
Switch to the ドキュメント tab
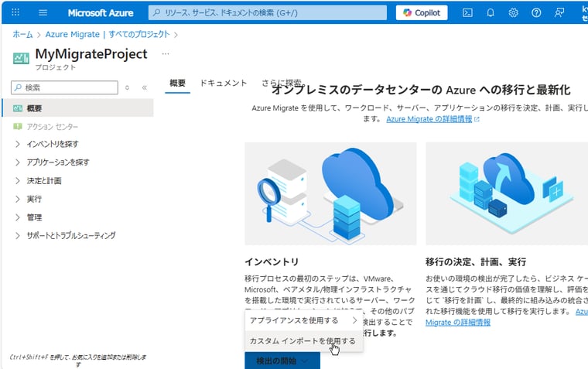coord(223,83)
